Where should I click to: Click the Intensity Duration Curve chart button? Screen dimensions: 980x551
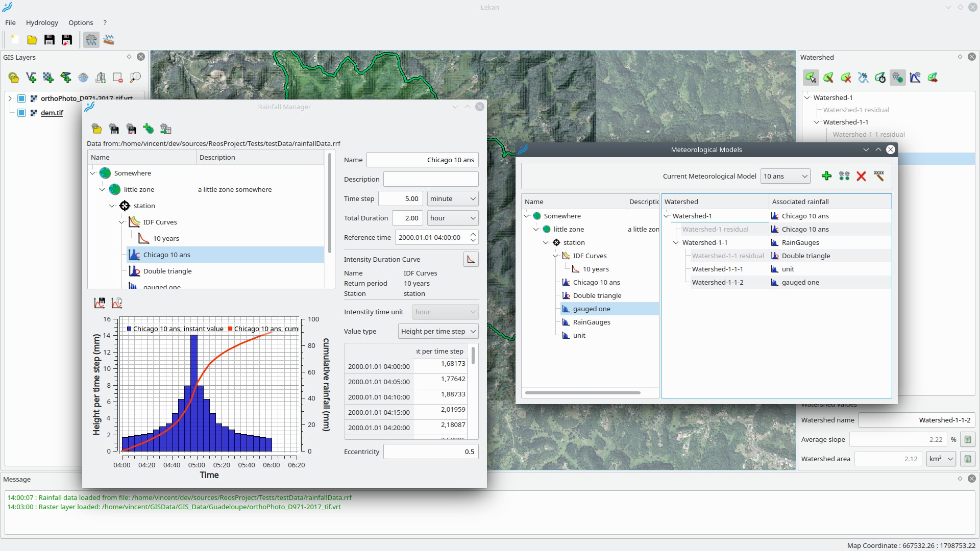(471, 259)
